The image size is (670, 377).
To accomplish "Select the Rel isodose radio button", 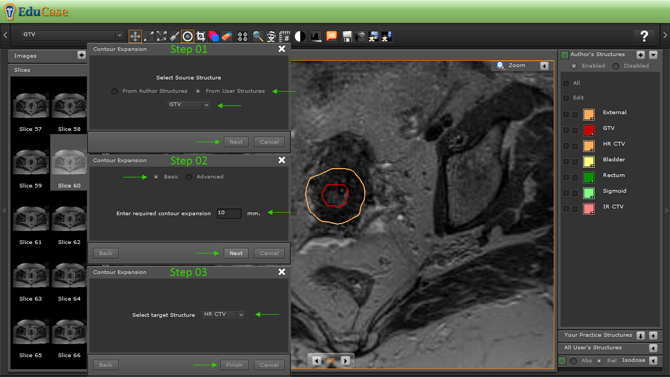I will [599, 361].
